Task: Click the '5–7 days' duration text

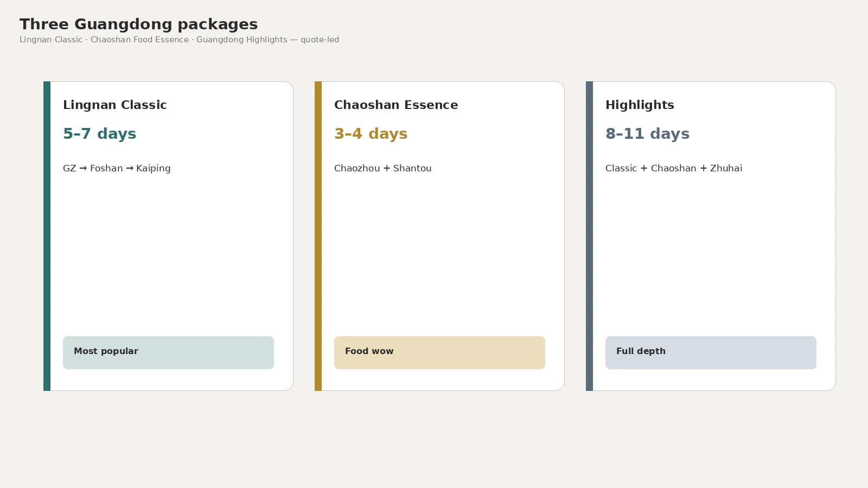Action: (100, 134)
